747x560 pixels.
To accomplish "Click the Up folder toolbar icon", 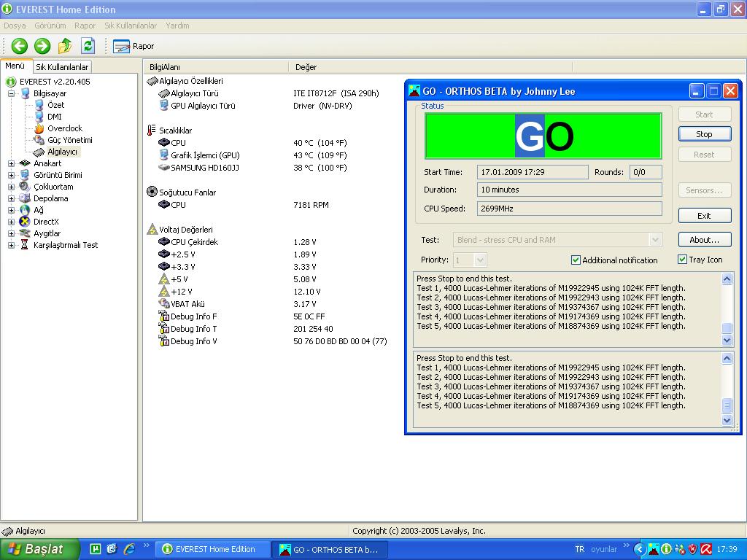I will 65,46.
